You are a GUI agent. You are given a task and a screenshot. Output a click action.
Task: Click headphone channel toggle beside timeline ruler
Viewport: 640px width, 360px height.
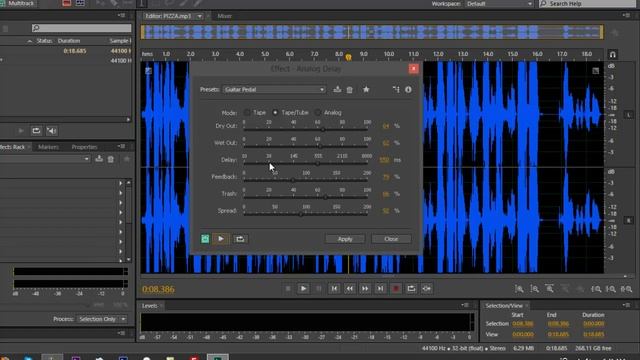(x=612, y=54)
